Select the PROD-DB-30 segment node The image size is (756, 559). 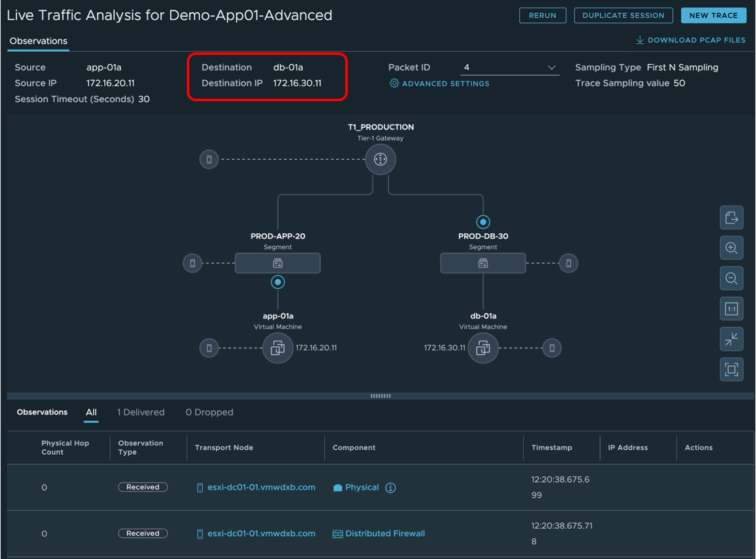483,263
